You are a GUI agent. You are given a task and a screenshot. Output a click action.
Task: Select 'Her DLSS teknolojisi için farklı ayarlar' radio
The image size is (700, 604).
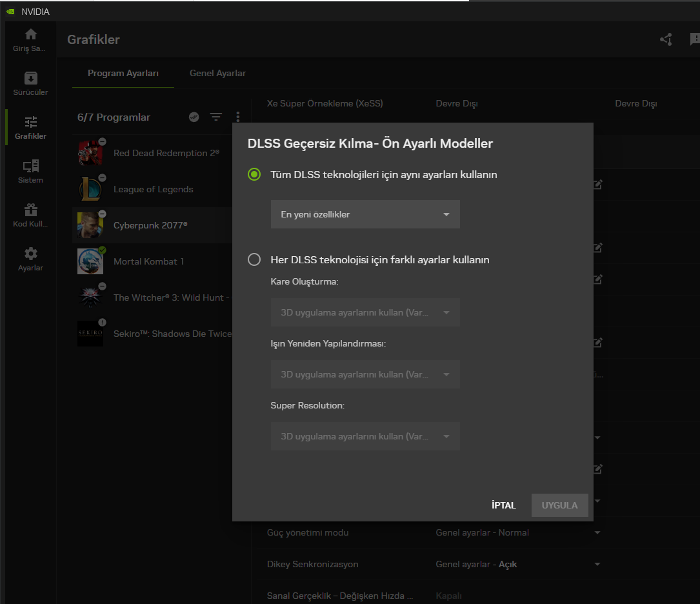(x=254, y=259)
